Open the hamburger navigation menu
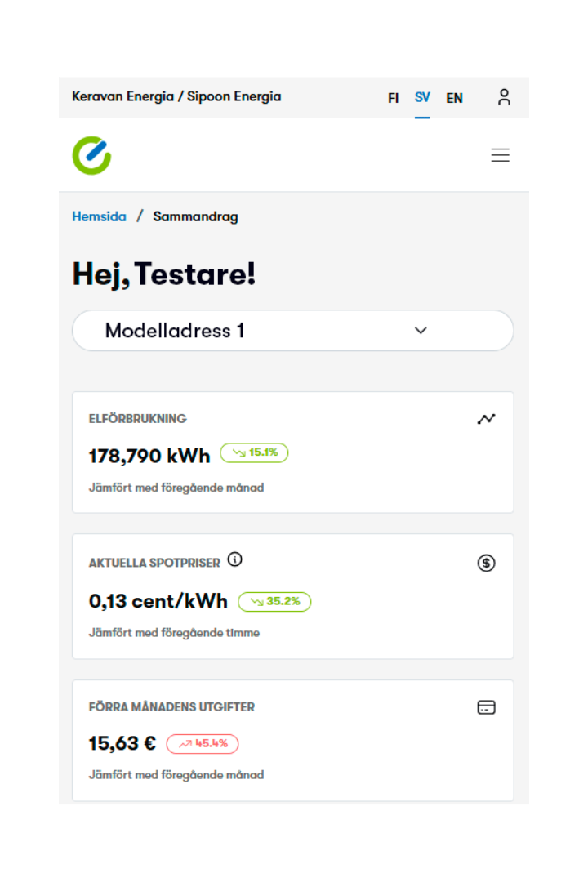This screenshot has height=882, width=588. 500,155
